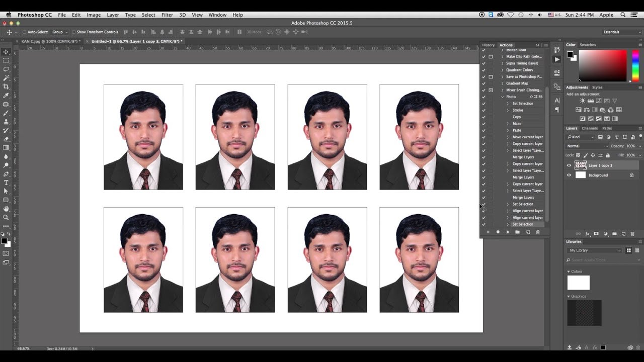Collapse the Photo action
644x362 pixels.
point(502,97)
